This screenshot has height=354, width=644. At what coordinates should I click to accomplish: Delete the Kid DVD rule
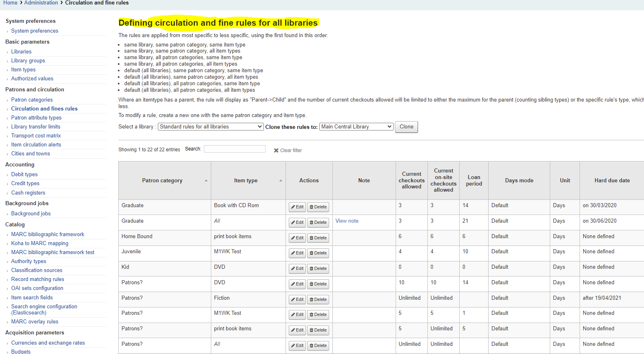[318, 269]
